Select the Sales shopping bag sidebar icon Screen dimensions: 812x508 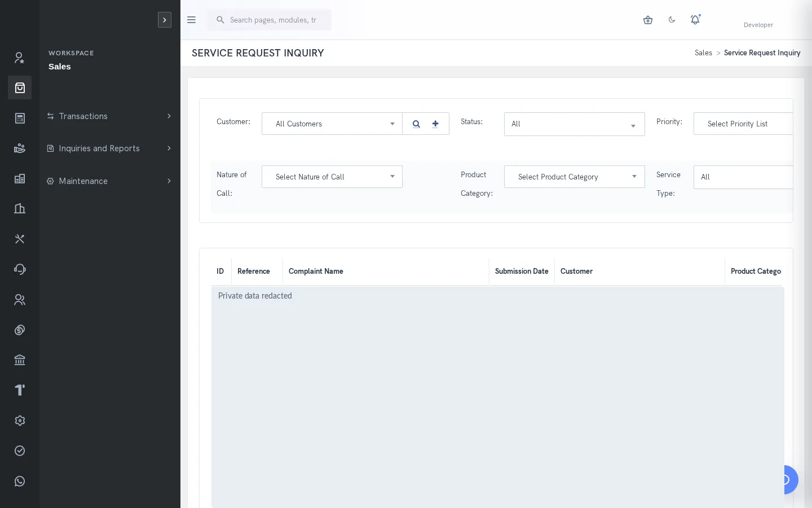20,88
